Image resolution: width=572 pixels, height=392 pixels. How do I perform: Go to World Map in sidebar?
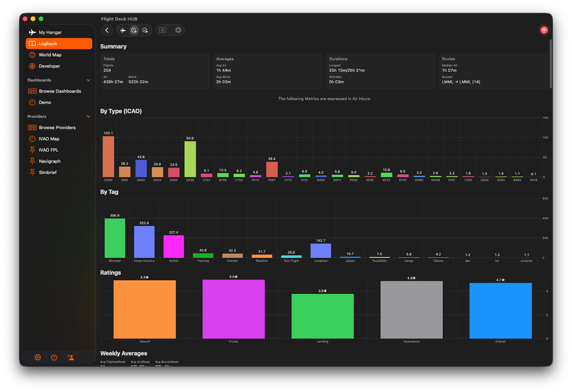coord(50,55)
